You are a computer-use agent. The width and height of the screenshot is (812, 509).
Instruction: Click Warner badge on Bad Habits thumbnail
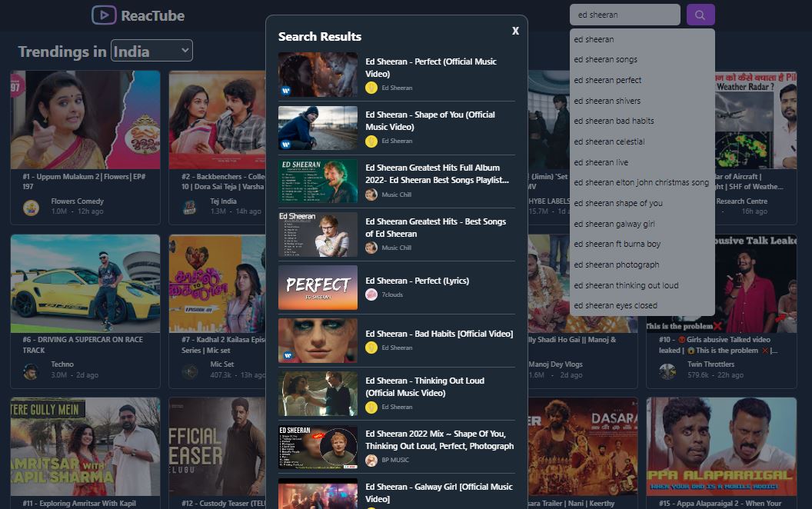tap(288, 355)
